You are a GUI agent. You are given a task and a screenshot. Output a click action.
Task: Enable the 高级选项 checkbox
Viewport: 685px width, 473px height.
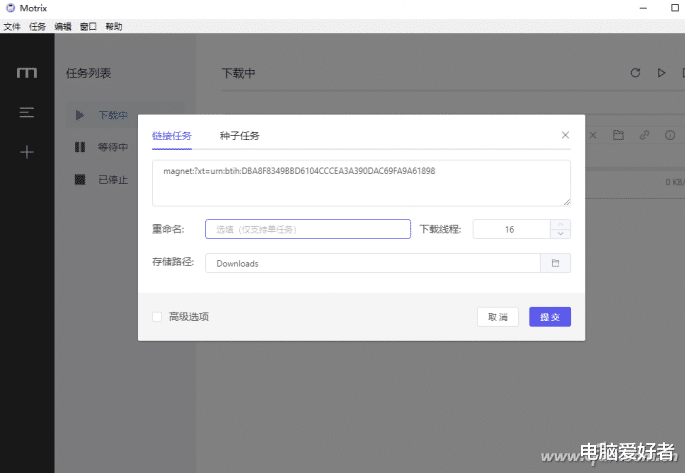[x=157, y=317]
